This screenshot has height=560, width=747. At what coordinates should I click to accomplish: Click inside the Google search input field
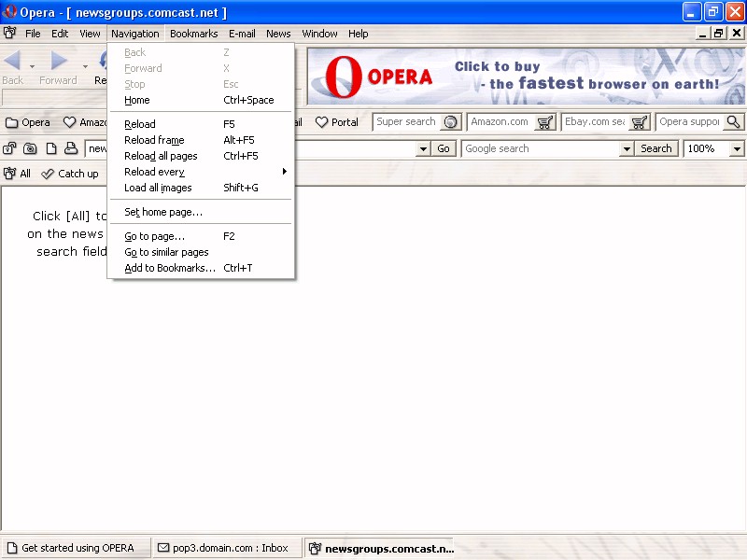coord(546,148)
